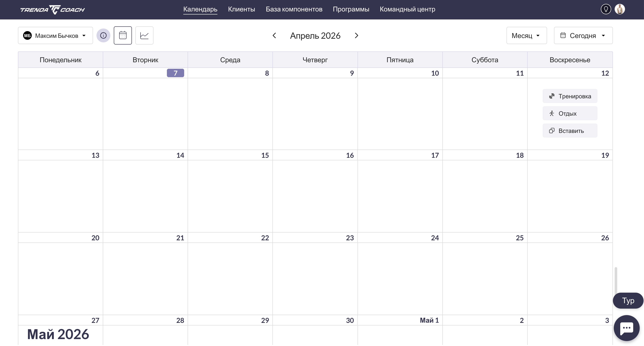Start the Тур guided tour
644x346 pixels.
(628, 300)
